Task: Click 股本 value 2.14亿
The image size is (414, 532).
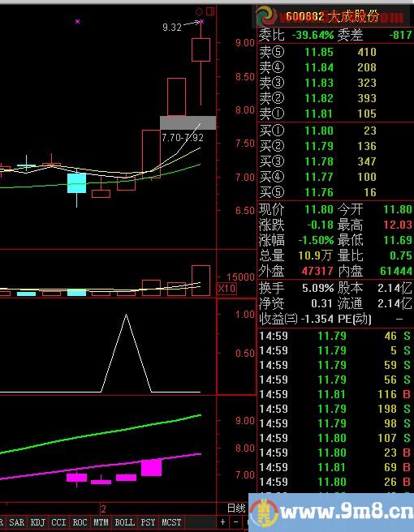Action: point(395,289)
